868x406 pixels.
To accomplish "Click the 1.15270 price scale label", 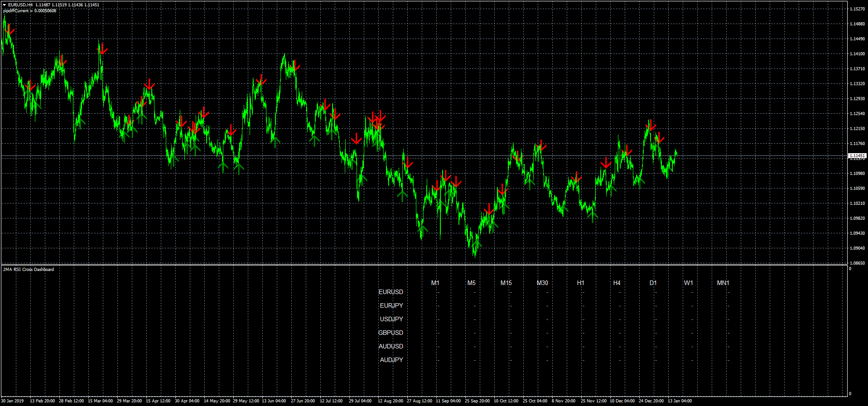I will 857,9.
